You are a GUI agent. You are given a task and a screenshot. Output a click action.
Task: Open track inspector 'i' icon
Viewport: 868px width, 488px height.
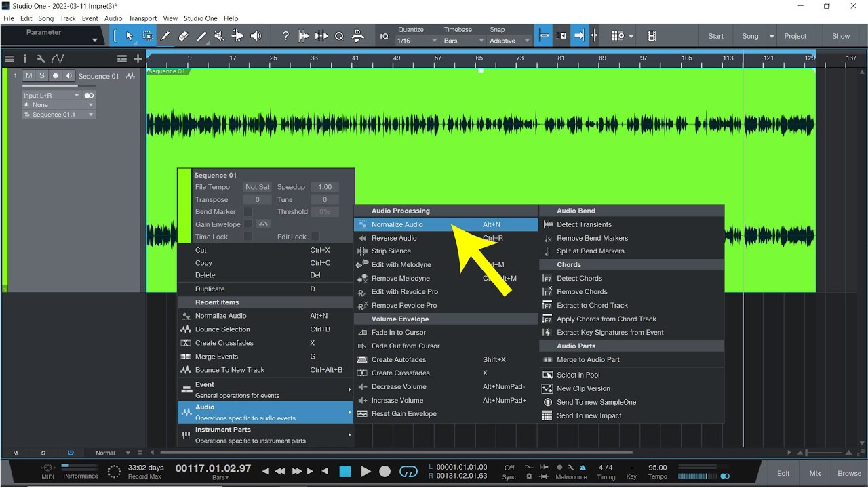[x=25, y=59]
